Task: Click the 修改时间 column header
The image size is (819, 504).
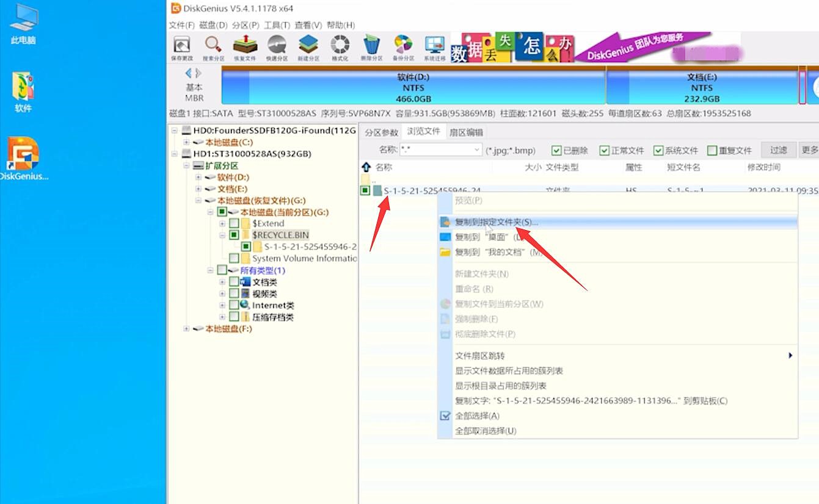Action: click(763, 167)
